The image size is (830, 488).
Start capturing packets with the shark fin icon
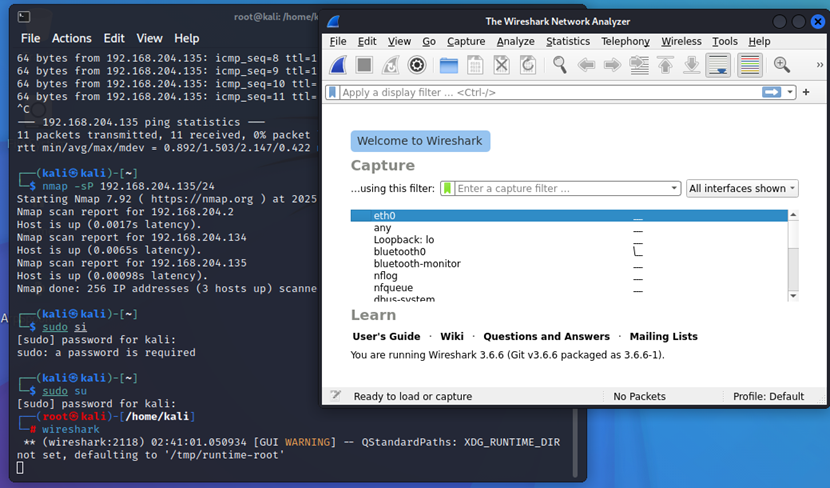coord(338,65)
